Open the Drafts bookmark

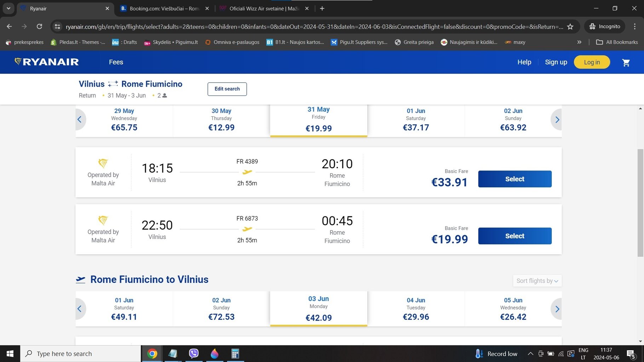pyautogui.click(x=125, y=42)
